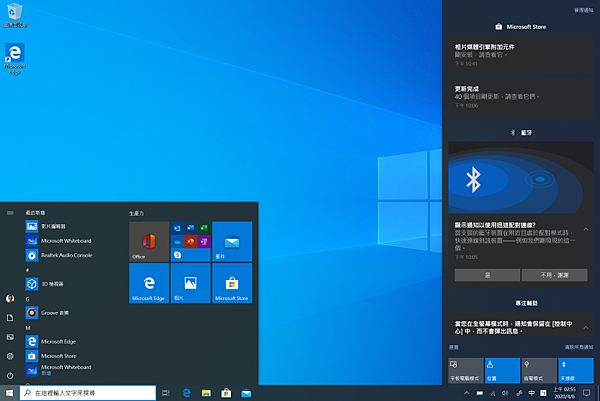Open Video Editor (影片編輯器) in recently added list
Screen dimensions: 600x401
(x=73, y=226)
